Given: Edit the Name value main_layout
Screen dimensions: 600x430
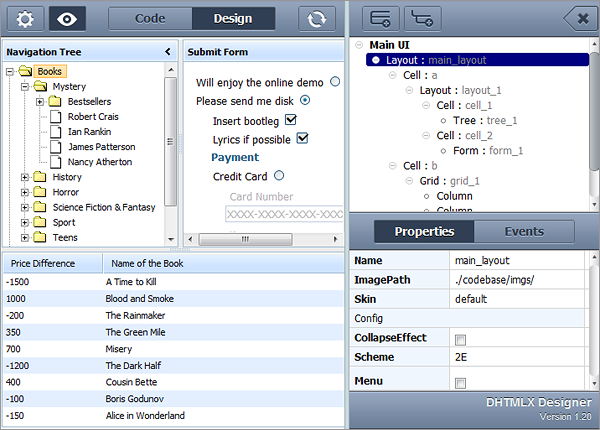Looking at the screenshot, I should (517, 261).
